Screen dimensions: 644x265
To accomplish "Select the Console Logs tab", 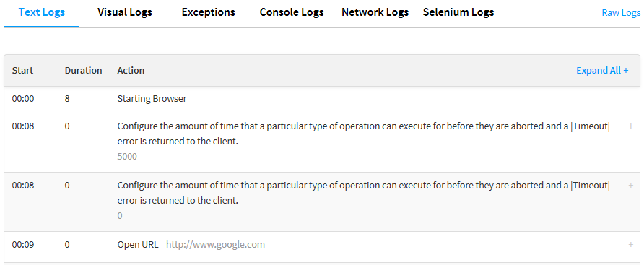I will 292,12.
